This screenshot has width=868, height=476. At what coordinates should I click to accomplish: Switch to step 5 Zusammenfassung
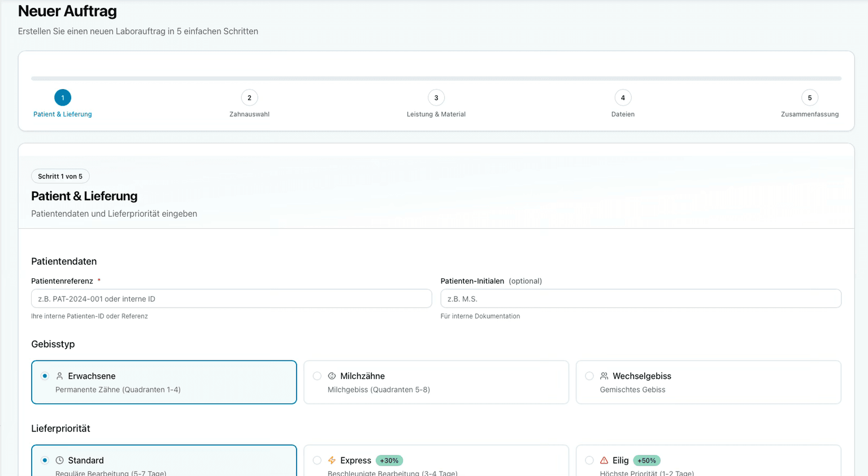809,98
